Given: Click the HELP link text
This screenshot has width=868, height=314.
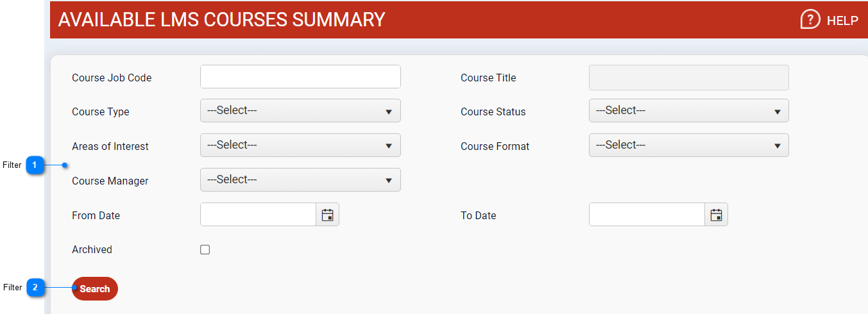Looking at the screenshot, I should [842, 21].
